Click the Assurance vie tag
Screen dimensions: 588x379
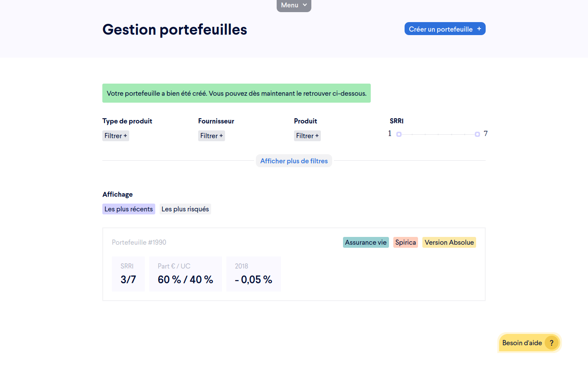pos(366,243)
